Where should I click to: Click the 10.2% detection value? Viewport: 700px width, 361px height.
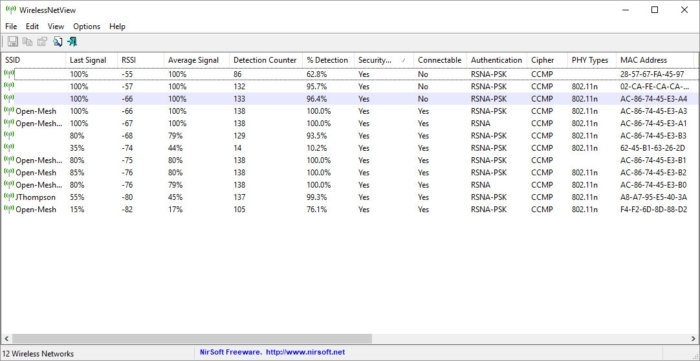317,148
